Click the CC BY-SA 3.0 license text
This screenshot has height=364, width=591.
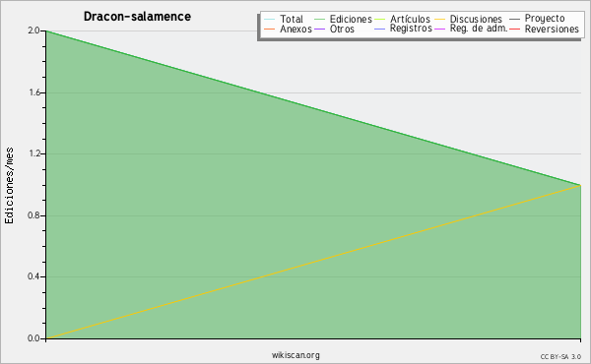coord(560,357)
